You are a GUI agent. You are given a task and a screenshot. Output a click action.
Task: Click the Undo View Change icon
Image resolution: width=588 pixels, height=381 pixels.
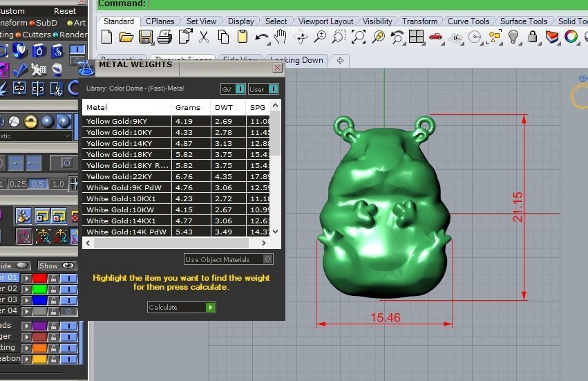point(397,37)
